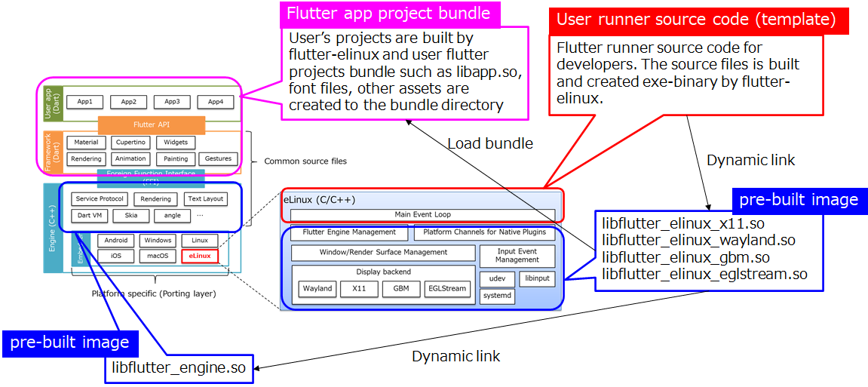Click Platform specific (Porting layer) label
Image resolution: width=868 pixels, height=387 pixels.
153,294
